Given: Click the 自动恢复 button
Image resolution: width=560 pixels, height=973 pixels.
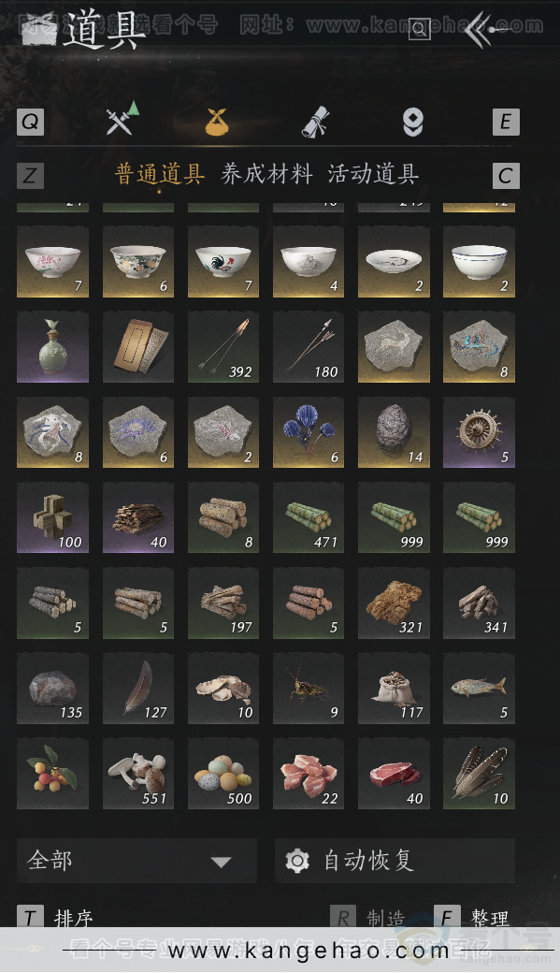Looking at the screenshot, I should [x=395, y=861].
